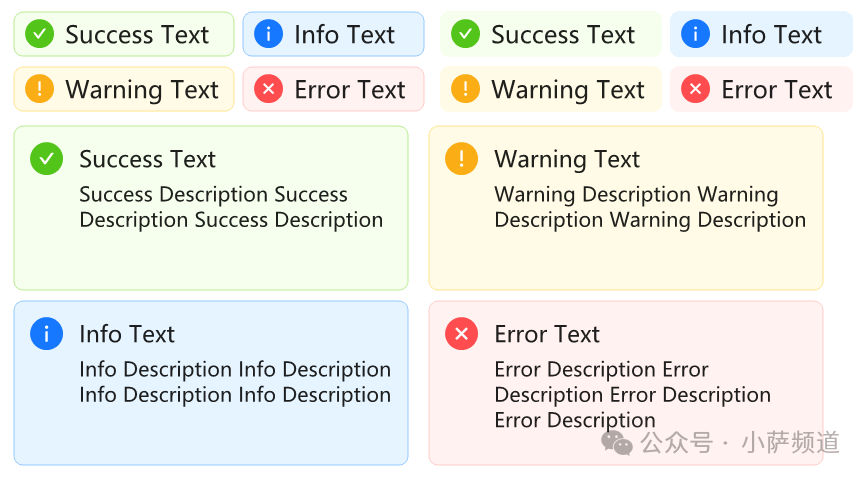Click the Info Description paragraph text
Screen dimensions: 867x477
tap(235, 382)
